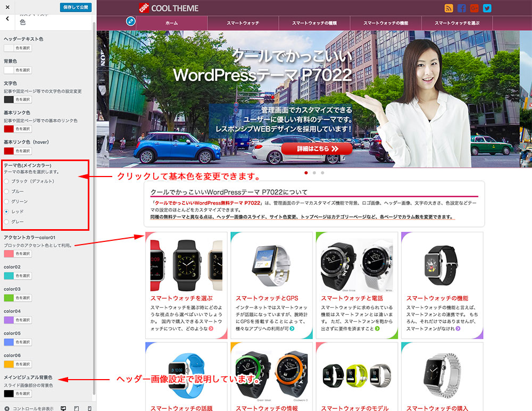532x411 pixels.
Task: Open the スマートウォッチ menu item
Action: point(243,23)
